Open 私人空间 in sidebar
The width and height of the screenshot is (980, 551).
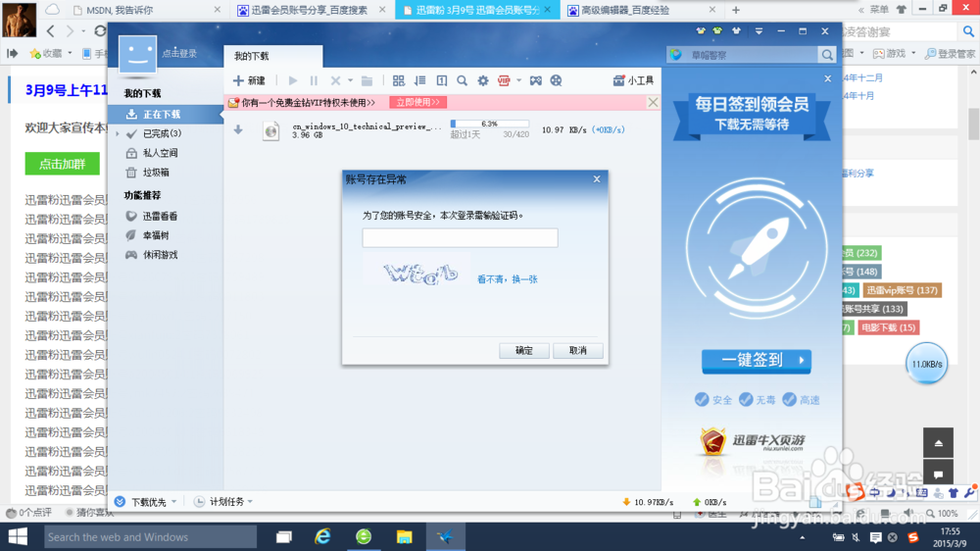point(160,153)
